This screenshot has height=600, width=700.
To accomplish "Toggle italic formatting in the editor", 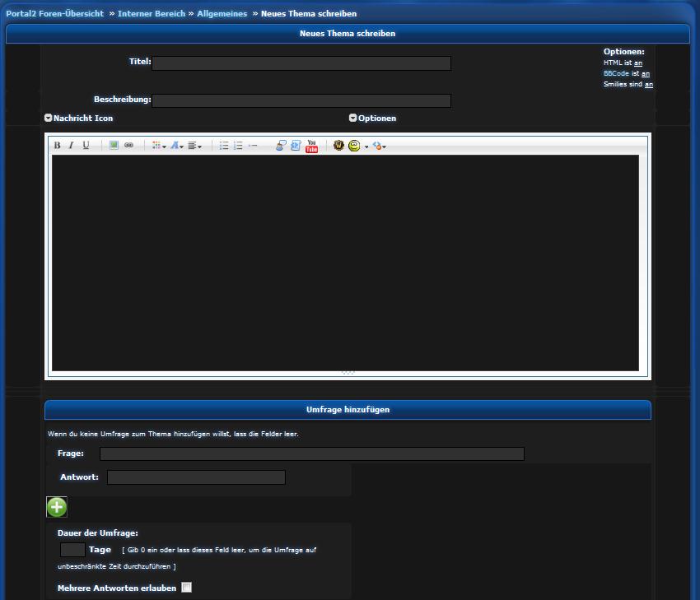I will pos(71,146).
